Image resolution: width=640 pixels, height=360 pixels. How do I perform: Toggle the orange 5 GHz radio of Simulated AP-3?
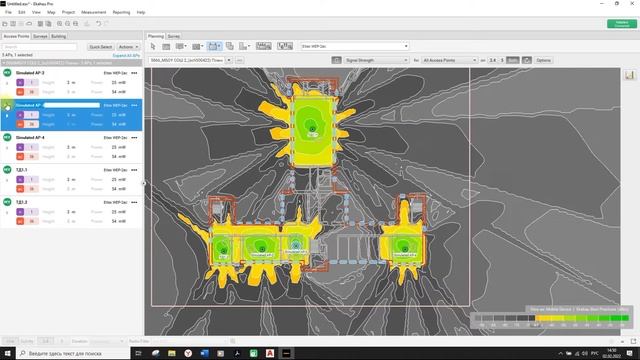point(20,92)
